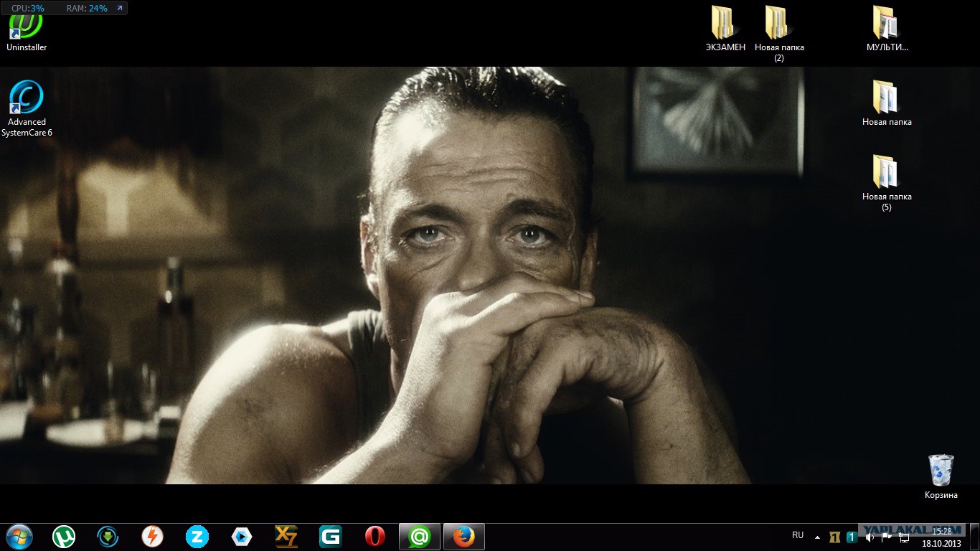Click the RAM 24% usage readout
980x551 pixels.
87,8
